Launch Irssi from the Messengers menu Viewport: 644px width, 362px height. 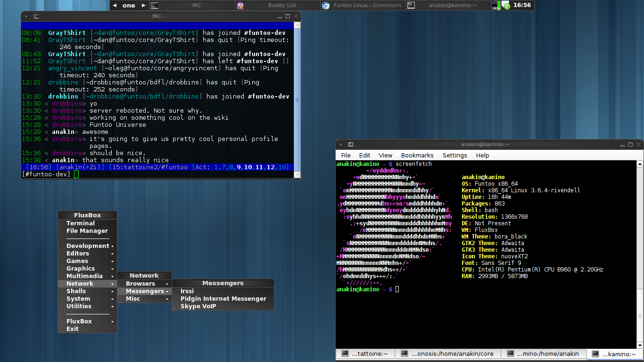(187, 291)
